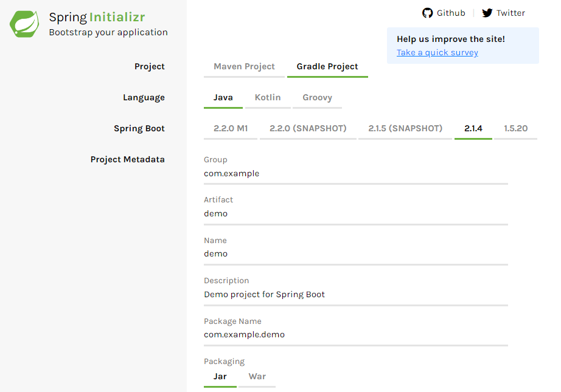This screenshot has height=392, width=561.
Task: Choose Java as the language
Action: coord(223,98)
